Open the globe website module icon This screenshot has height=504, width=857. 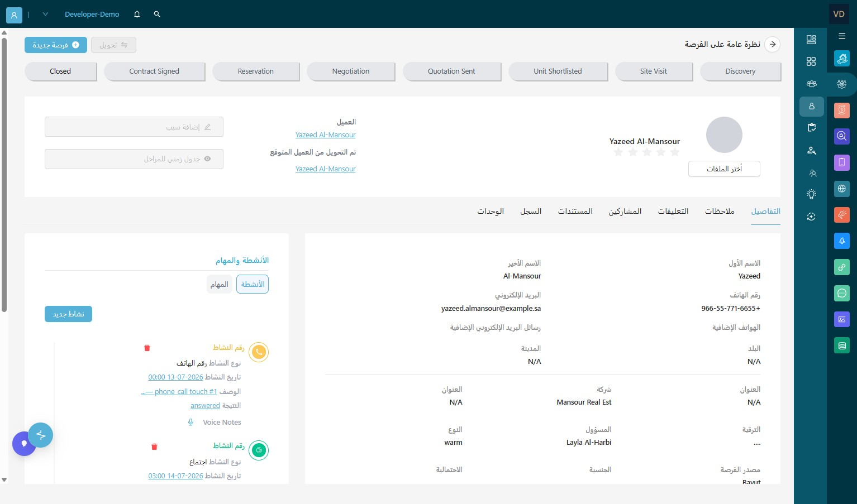pyautogui.click(x=842, y=189)
